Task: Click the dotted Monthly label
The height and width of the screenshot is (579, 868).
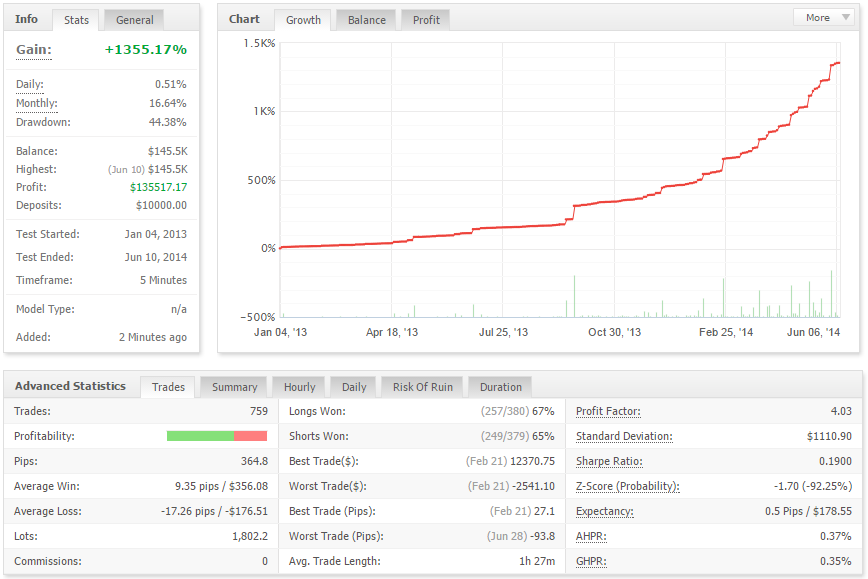Action: point(37,104)
